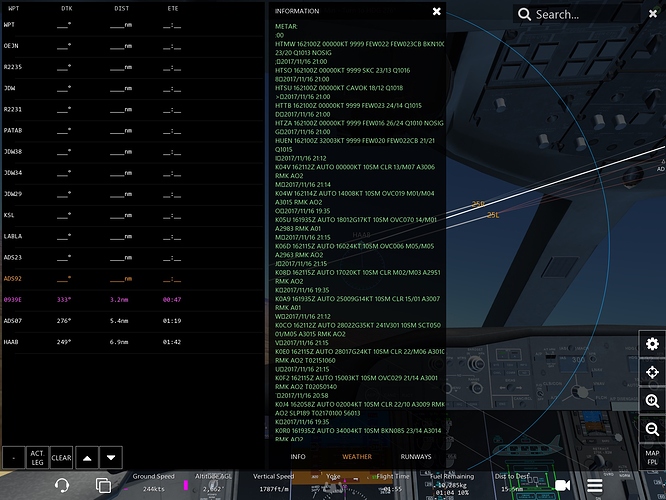666x500 pixels.
Task: Click the HTSU CAVOK METAR line
Action: click(339, 88)
